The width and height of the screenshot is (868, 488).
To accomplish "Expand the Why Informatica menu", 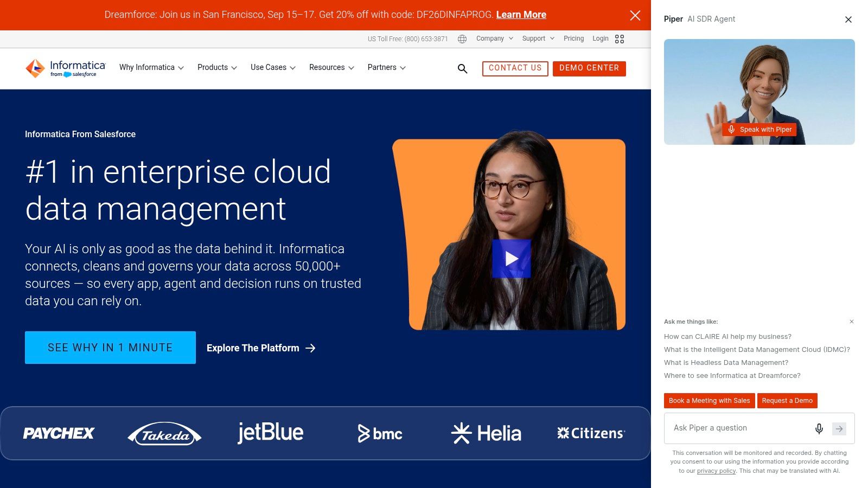I will [x=151, y=68].
